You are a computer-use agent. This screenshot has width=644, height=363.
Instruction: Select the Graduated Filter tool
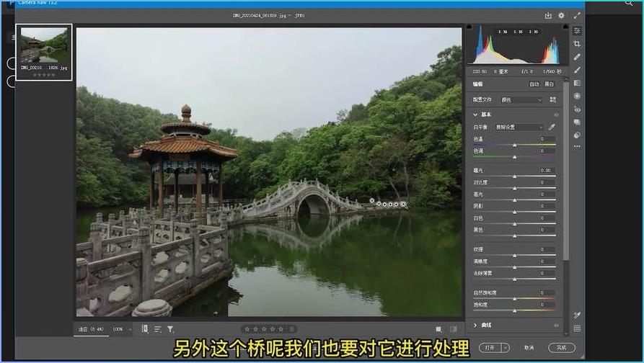click(577, 83)
